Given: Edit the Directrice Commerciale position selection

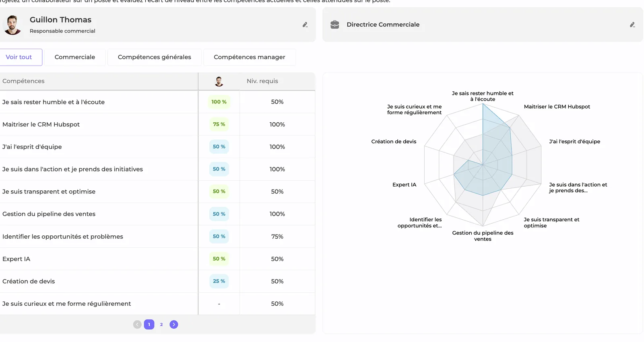Looking at the screenshot, I should (x=632, y=25).
